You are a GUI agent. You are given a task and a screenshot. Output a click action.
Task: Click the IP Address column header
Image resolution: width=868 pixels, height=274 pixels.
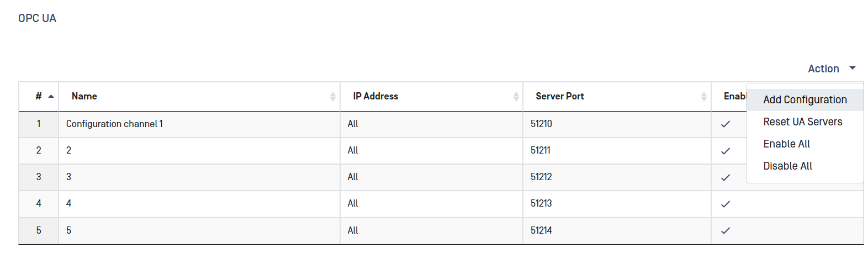(375, 97)
